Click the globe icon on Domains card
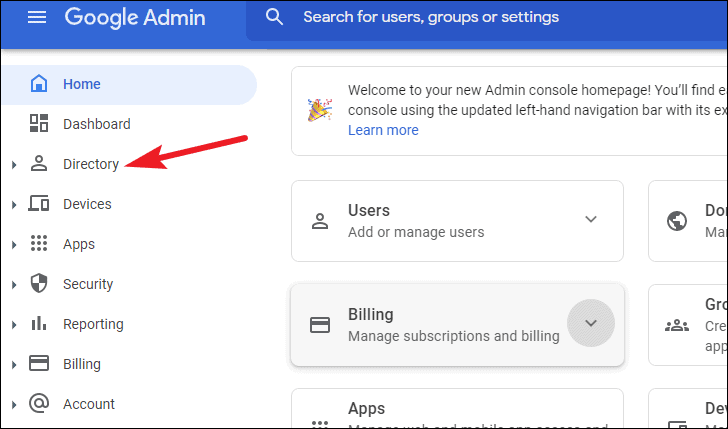Viewport: 728px width, 429px height. tap(677, 221)
